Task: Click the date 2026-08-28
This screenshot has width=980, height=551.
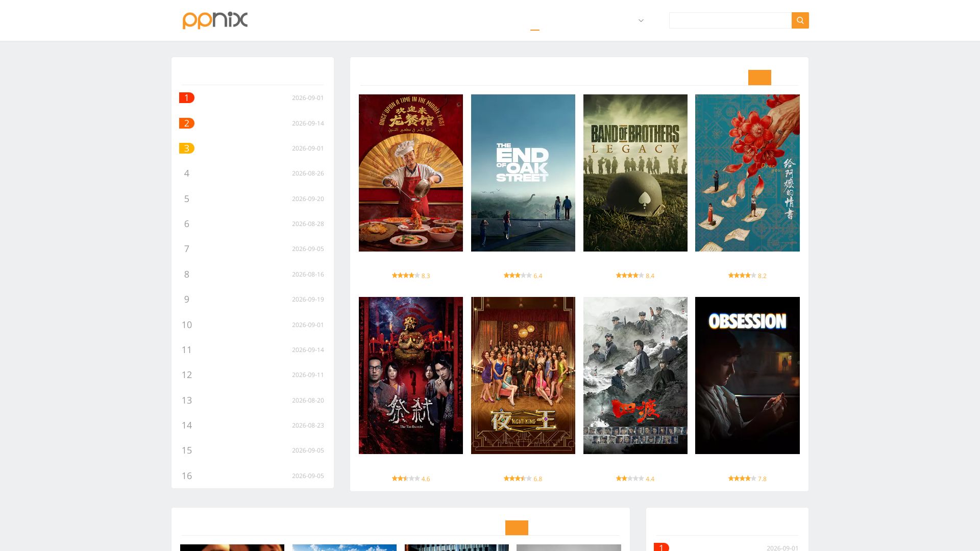Action: click(x=308, y=223)
